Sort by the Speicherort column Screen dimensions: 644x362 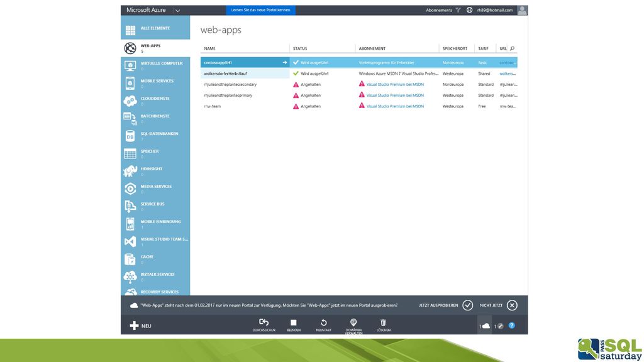click(455, 48)
